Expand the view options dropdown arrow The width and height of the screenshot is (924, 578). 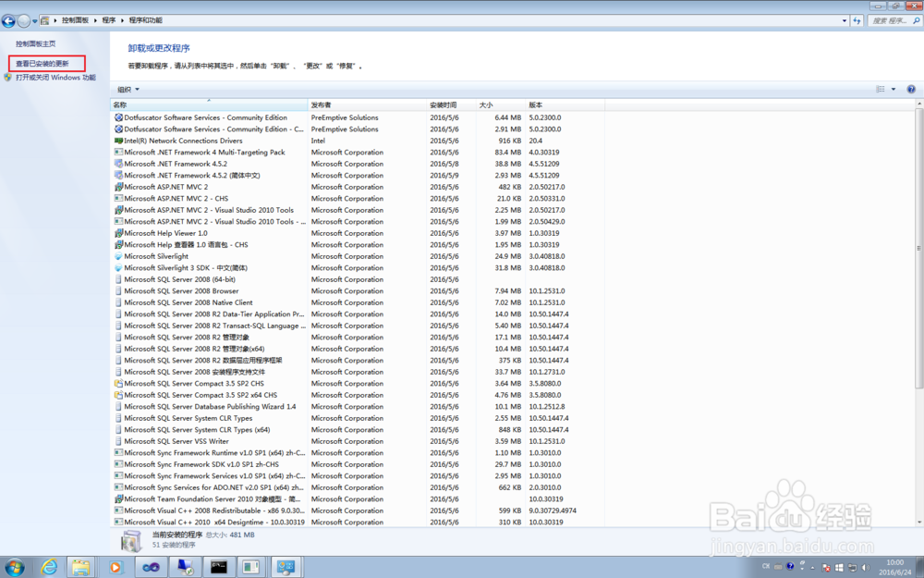click(894, 89)
